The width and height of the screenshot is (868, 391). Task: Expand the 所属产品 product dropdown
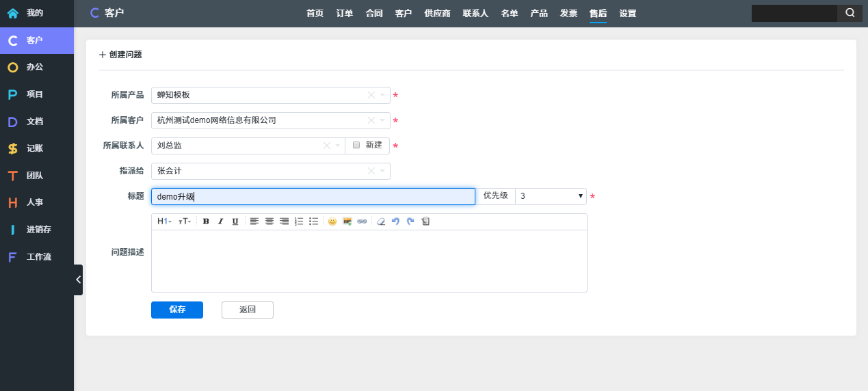(382, 96)
